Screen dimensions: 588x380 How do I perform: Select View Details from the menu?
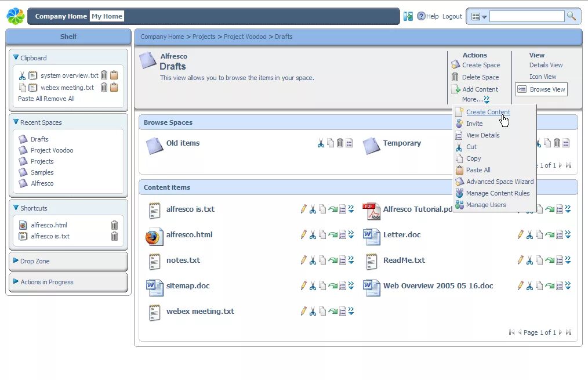[482, 135]
